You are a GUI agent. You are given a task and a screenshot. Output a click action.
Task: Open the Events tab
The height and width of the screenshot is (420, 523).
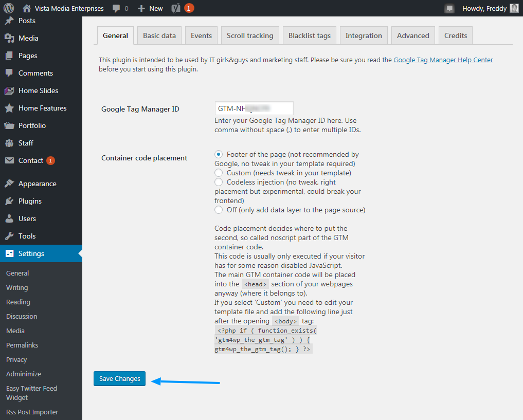[201, 35]
